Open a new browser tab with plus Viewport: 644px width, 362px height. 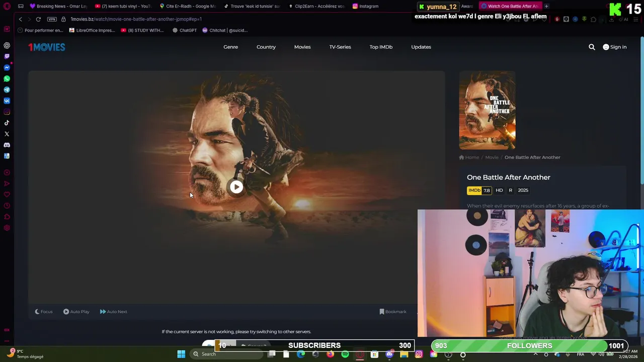click(x=546, y=6)
